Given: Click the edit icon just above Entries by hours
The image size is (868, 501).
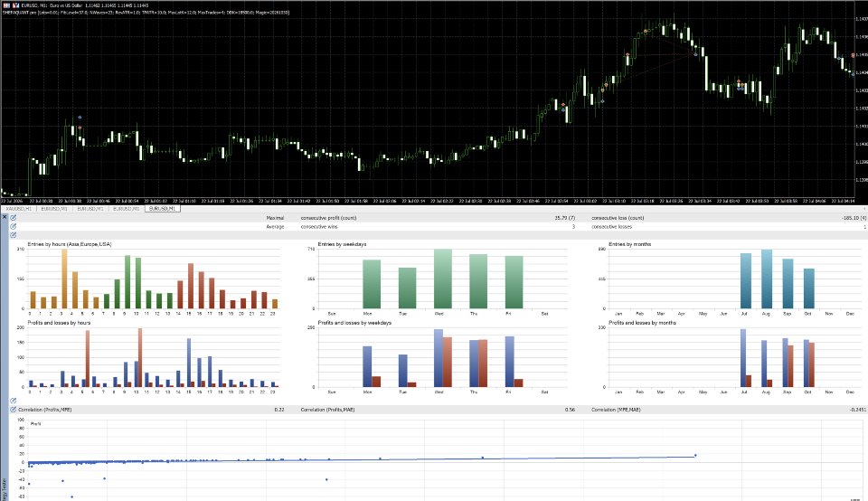Looking at the screenshot, I should [13, 235].
